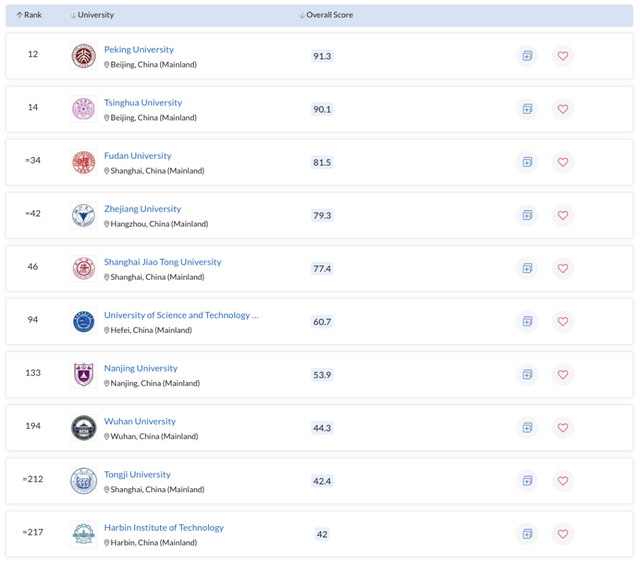This screenshot has width=640, height=564.
Task: Add Peking University to compare list
Action: (527, 56)
